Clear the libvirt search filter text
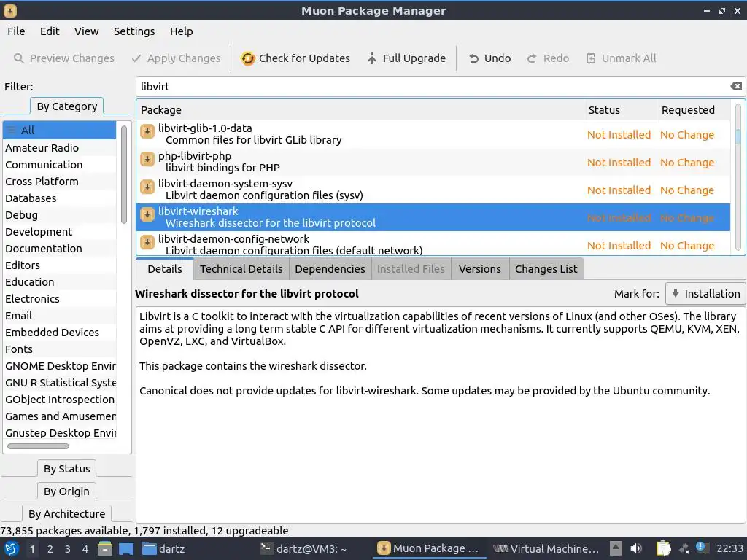The image size is (747, 560). point(735,86)
